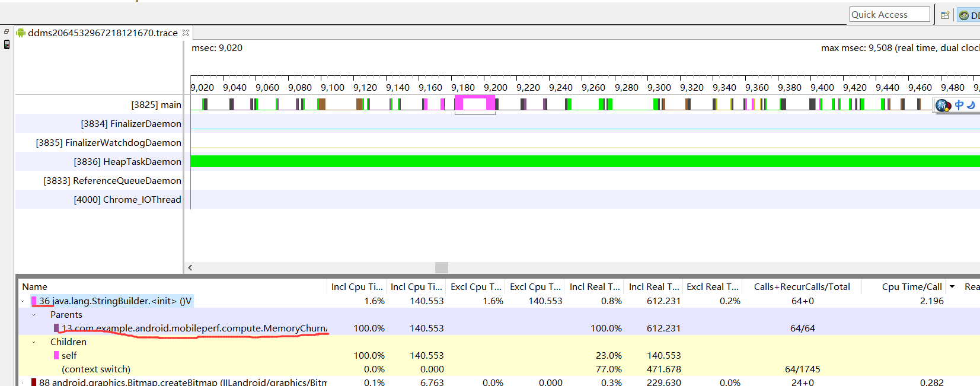Screen dimensions: 980x386
Task: Select the ddms2064532967218121670.trace tab
Action: coord(103,33)
